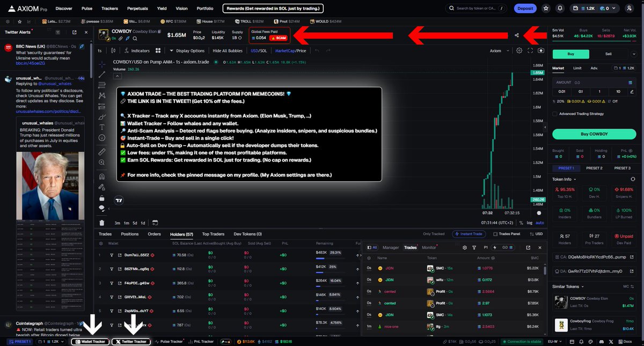
Task: Edit quick-buy amounts with pencil icon
Action: tap(633, 91)
